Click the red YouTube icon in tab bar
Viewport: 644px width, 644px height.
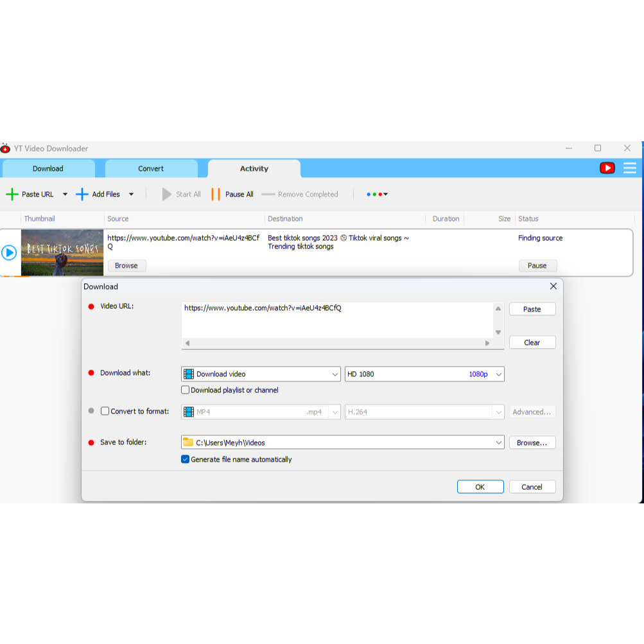607,168
